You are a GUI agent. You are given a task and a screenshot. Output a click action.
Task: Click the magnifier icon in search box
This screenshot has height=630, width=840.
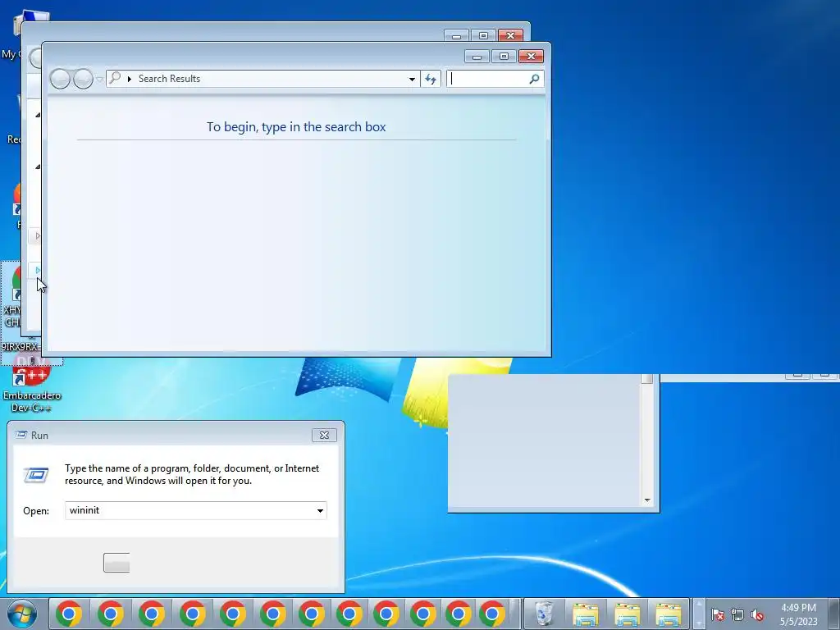pos(534,80)
